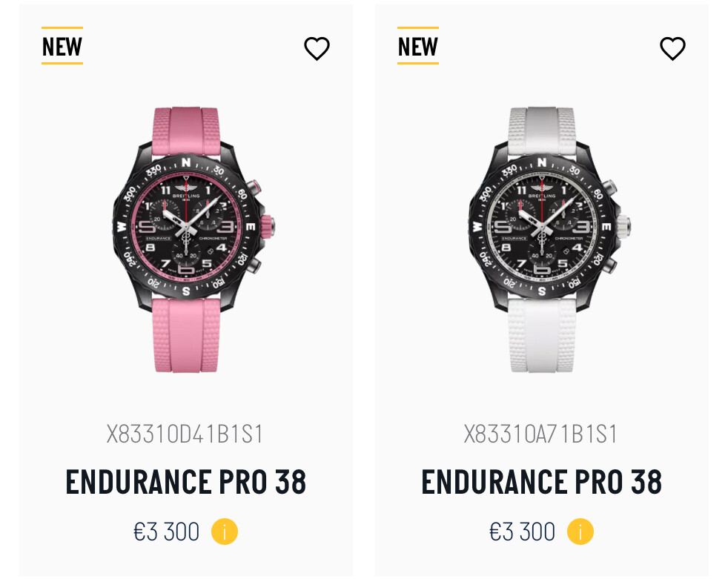Image resolution: width=728 pixels, height=579 pixels.
Task: Click the white rubber strap bottom section
Action: pos(542,335)
